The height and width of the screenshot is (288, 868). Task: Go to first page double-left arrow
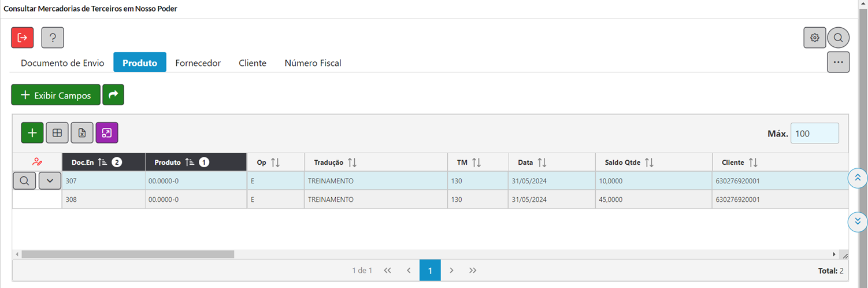(388, 270)
